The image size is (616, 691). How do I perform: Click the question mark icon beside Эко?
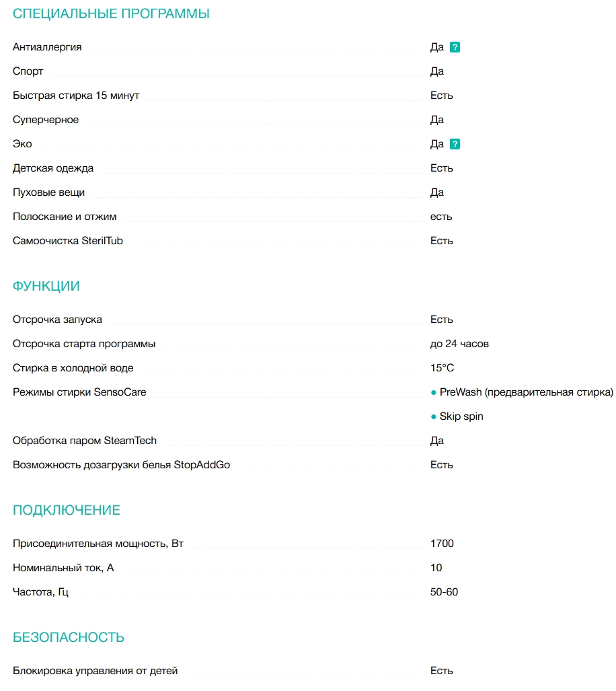tap(455, 144)
